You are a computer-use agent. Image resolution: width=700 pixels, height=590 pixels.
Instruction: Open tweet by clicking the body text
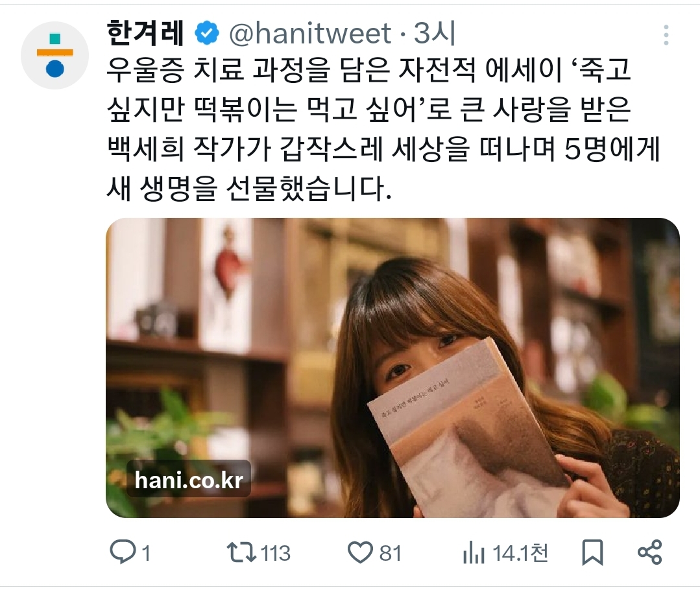[383, 130]
